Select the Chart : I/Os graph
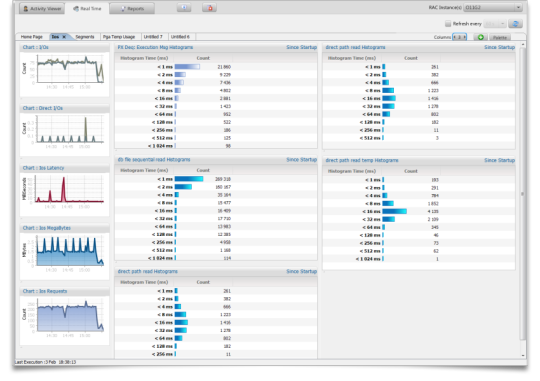 point(65,74)
